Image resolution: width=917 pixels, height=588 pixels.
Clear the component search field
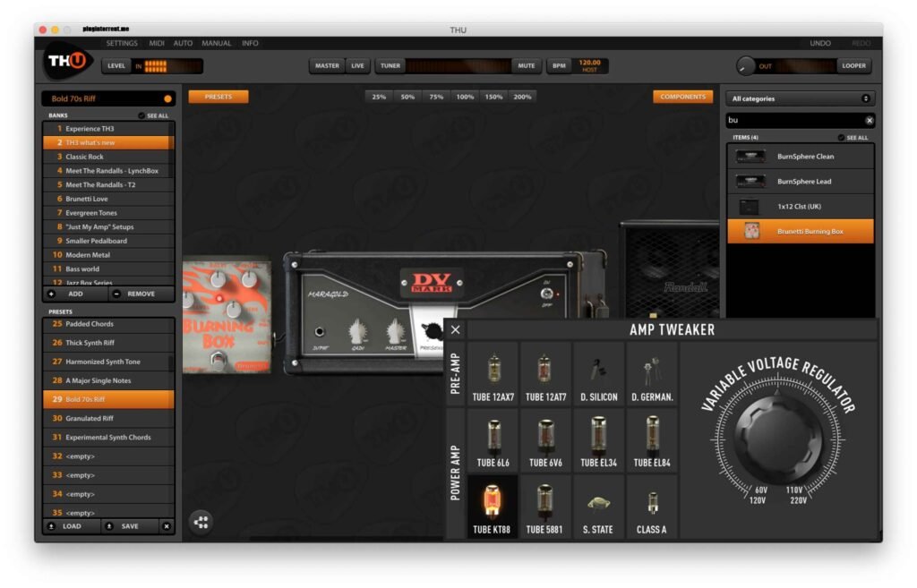tap(869, 121)
